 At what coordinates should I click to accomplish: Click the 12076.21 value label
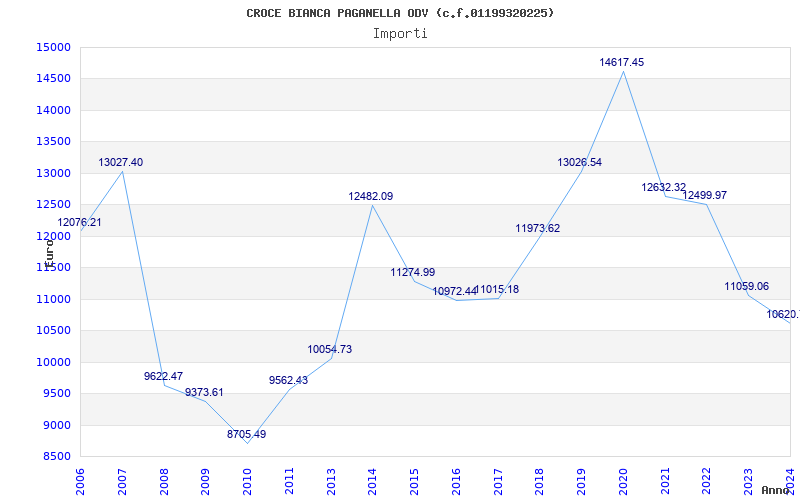(x=79, y=222)
